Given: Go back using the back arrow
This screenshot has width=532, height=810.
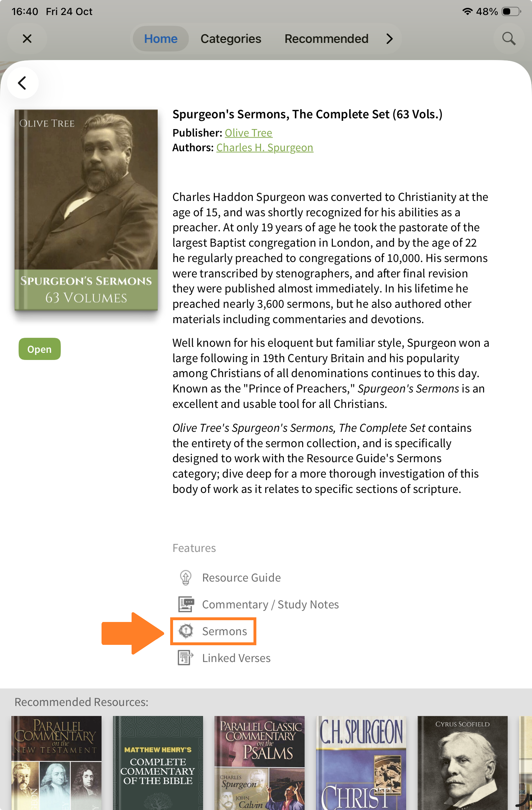Looking at the screenshot, I should tap(23, 83).
